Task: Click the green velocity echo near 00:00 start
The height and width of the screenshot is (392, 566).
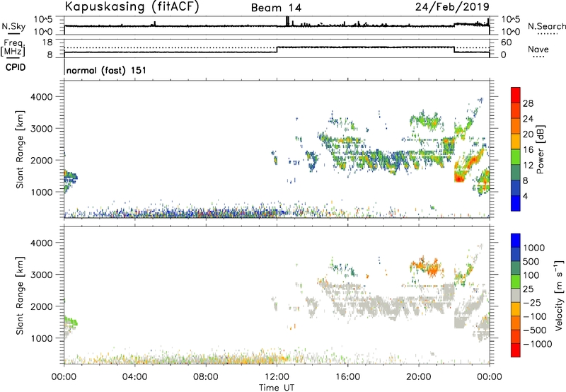Action: (71, 321)
